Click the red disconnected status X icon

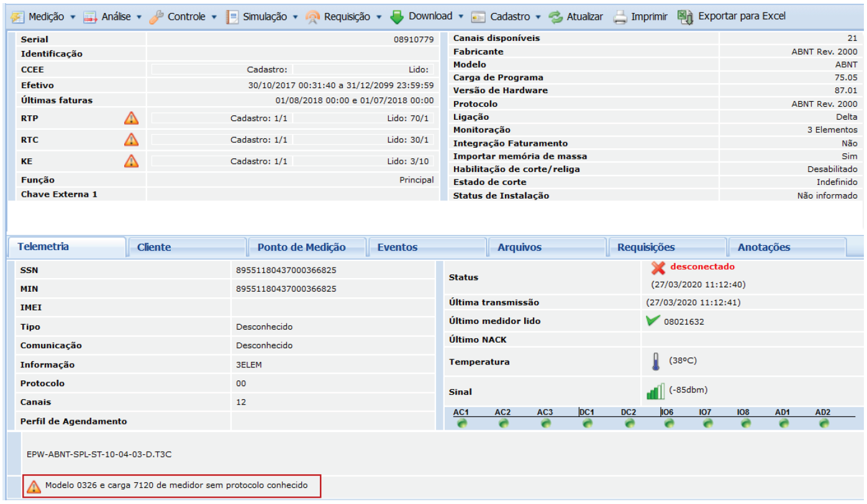pyautogui.click(x=658, y=268)
